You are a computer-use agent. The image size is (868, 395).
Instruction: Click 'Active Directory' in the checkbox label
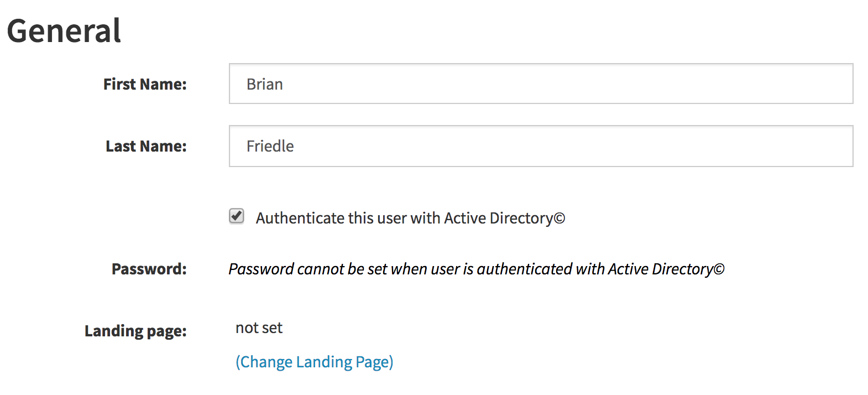(499, 218)
